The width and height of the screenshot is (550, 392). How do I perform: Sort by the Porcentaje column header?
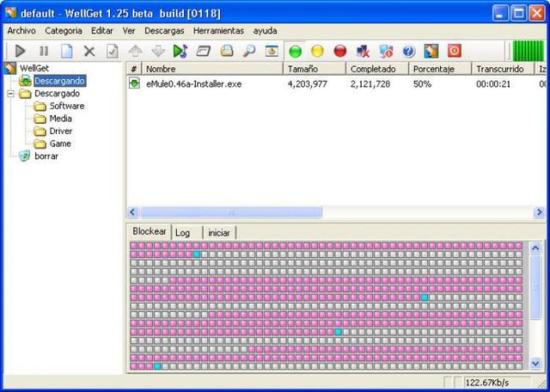click(440, 69)
